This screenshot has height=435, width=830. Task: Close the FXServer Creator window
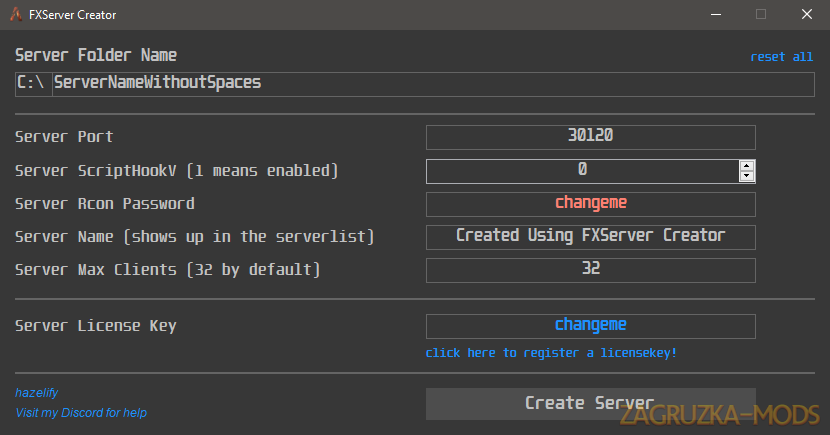click(807, 14)
